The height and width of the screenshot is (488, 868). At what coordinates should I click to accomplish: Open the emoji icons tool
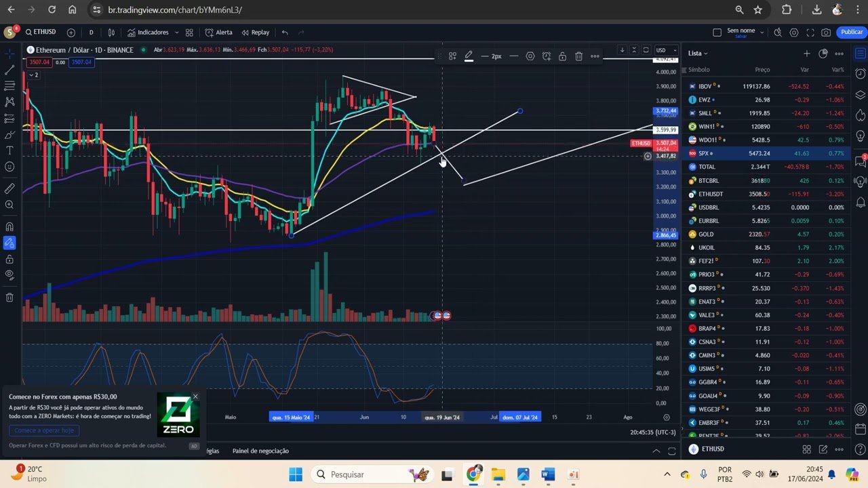coord(9,167)
